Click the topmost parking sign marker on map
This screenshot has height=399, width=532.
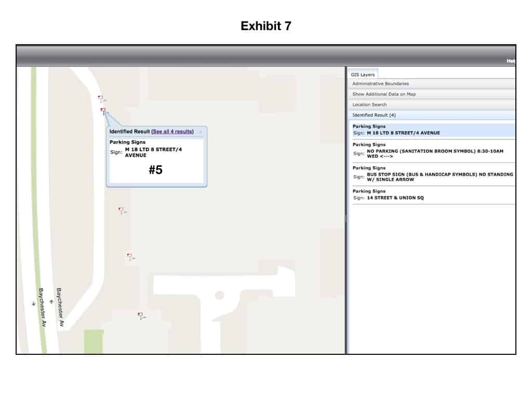tap(101, 98)
